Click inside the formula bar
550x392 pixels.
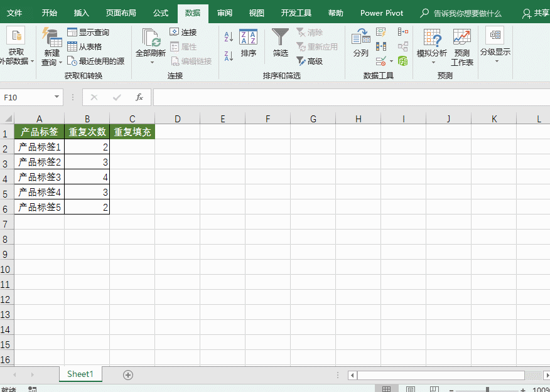coord(352,97)
